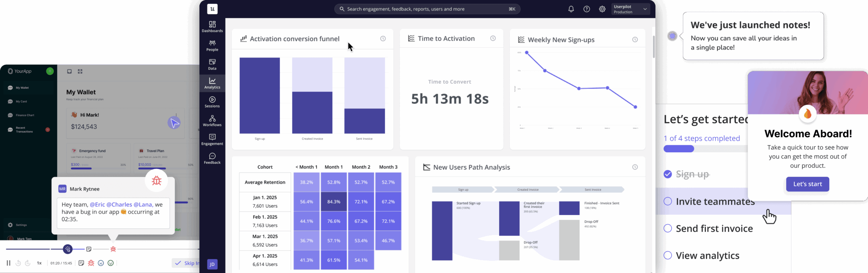
Task: Open the settings gear in top bar
Action: point(602,9)
